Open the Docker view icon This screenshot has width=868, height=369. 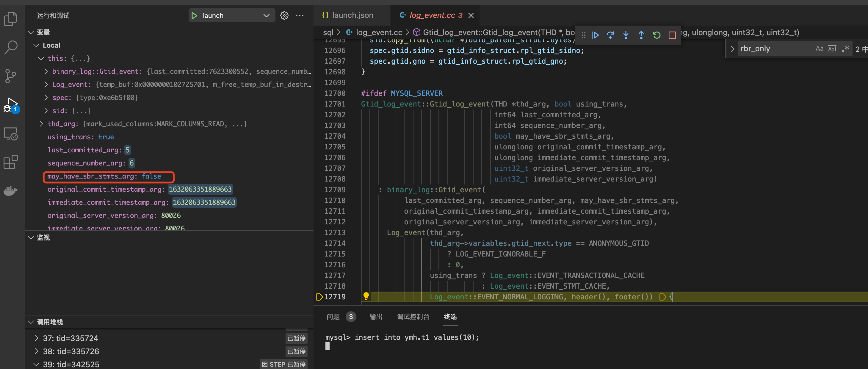(x=11, y=190)
